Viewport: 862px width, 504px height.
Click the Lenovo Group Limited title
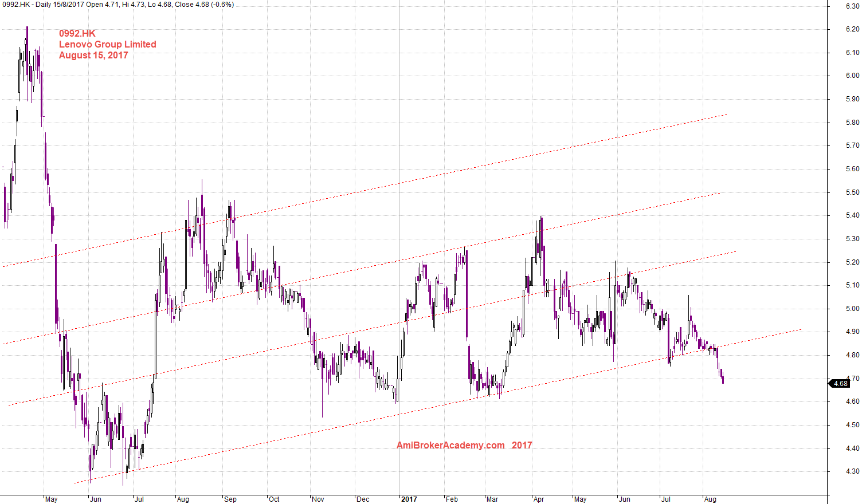(108, 45)
